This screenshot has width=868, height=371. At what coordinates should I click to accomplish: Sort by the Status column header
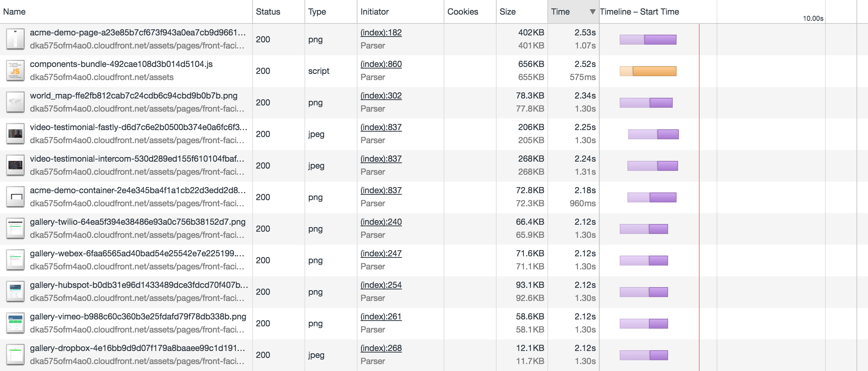coord(268,12)
